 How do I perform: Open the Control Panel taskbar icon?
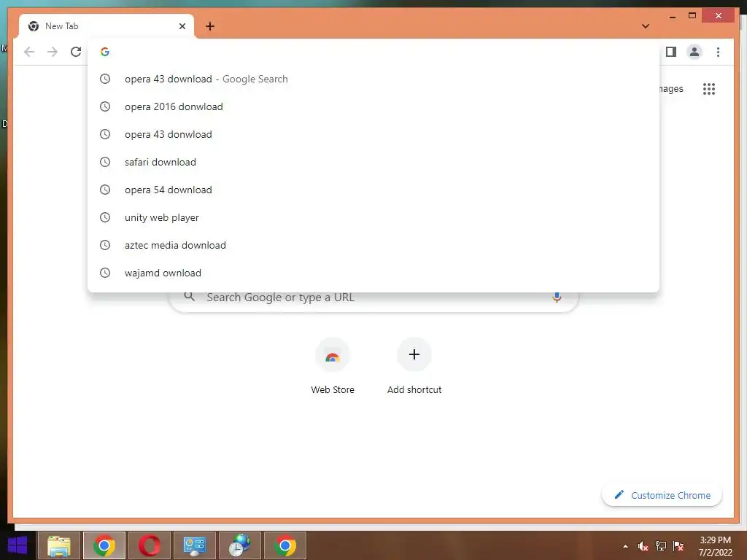coord(194,545)
